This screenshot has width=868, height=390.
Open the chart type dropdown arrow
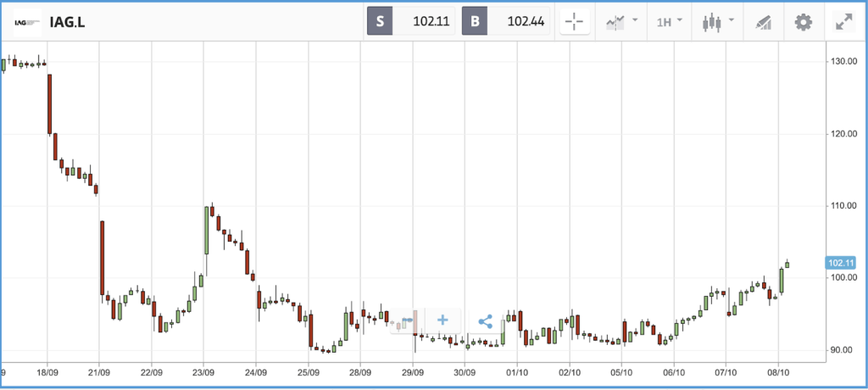point(732,20)
